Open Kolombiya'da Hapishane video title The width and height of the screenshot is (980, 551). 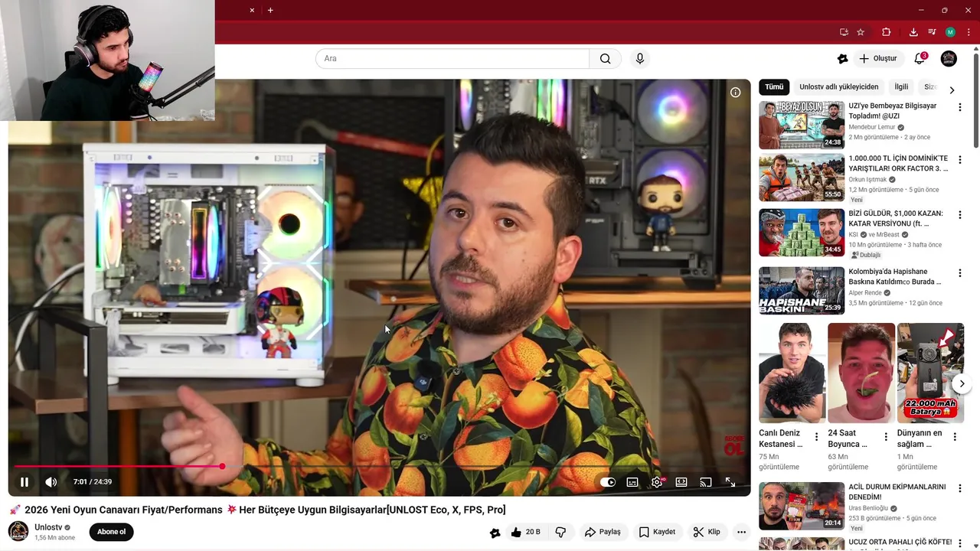point(895,276)
